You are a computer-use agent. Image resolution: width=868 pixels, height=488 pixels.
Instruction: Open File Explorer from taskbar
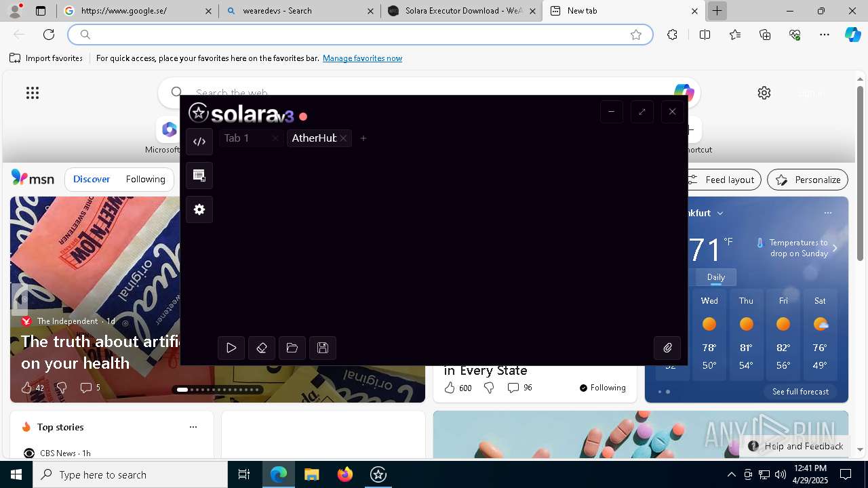(311, 474)
